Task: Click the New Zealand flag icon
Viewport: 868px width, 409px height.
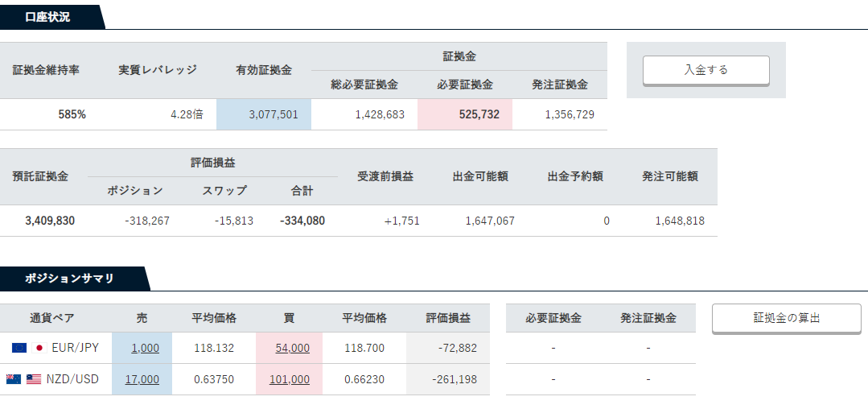Action: click(x=14, y=380)
